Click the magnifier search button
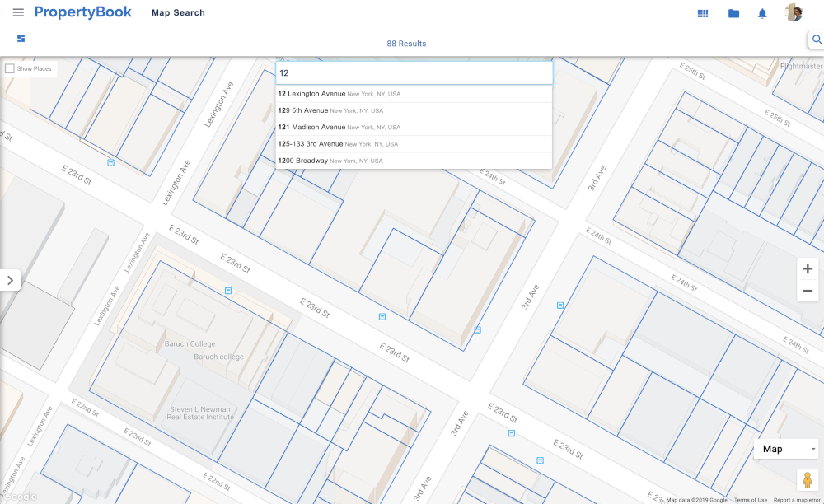The height and width of the screenshot is (504, 824). pyautogui.click(x=817, y=40)
